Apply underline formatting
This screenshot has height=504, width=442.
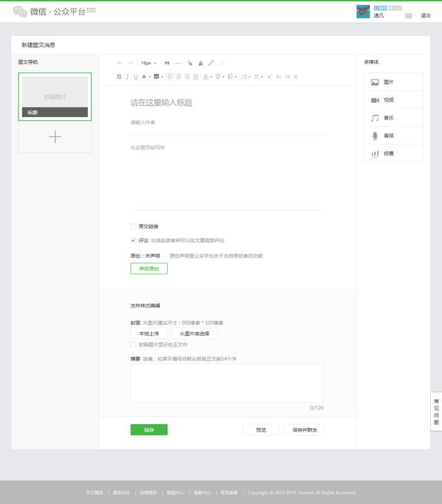[135, 77]
